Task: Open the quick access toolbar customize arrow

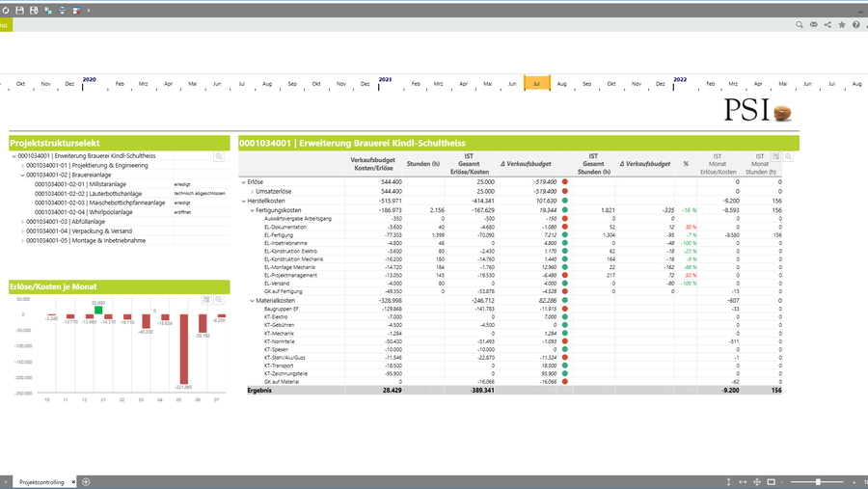Action: [89, 10]
